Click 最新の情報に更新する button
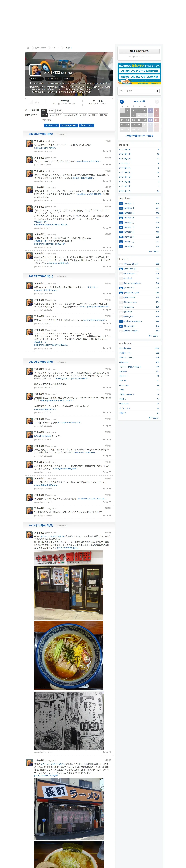 [x=139, y=51]
